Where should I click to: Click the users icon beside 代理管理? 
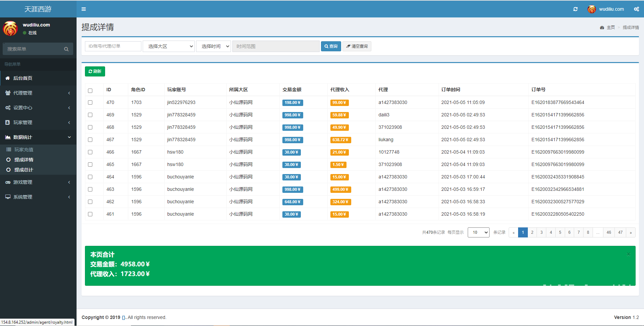point(8,93)
